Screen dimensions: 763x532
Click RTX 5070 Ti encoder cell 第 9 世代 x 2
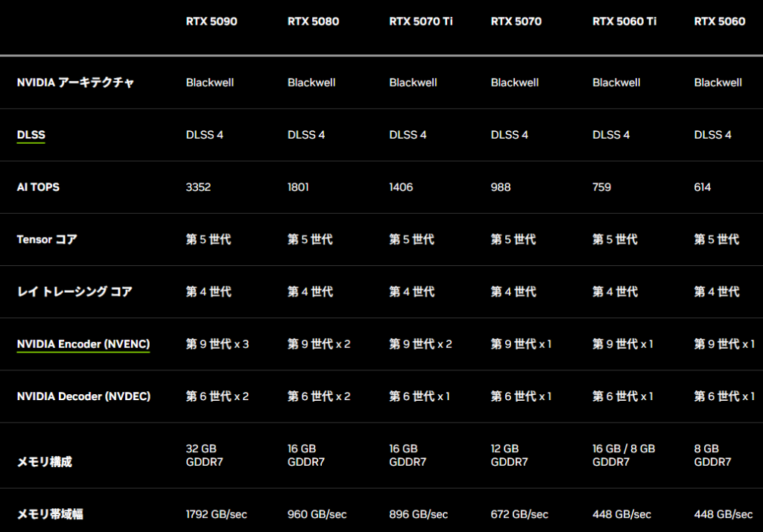coord(421,344)
